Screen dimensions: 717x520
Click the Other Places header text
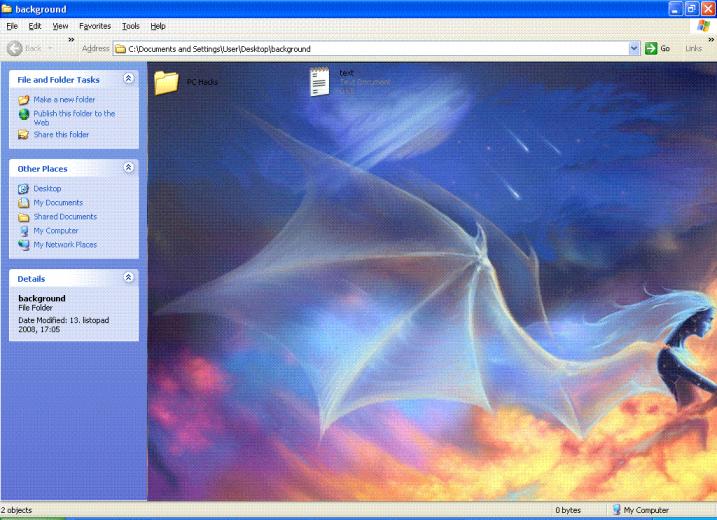[42, 169]
